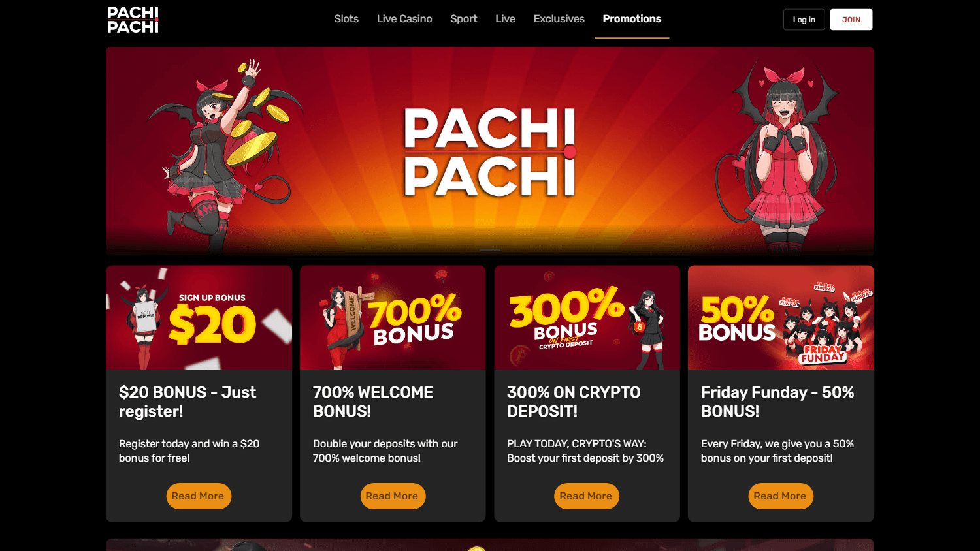Click the main Pachi Pachi hero banner

tap(490, 151)
